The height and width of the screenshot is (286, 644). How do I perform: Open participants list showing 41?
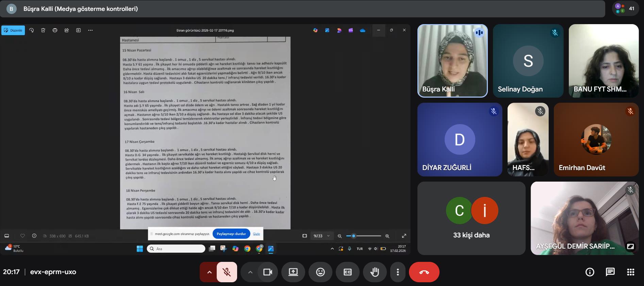coord(625,9)
